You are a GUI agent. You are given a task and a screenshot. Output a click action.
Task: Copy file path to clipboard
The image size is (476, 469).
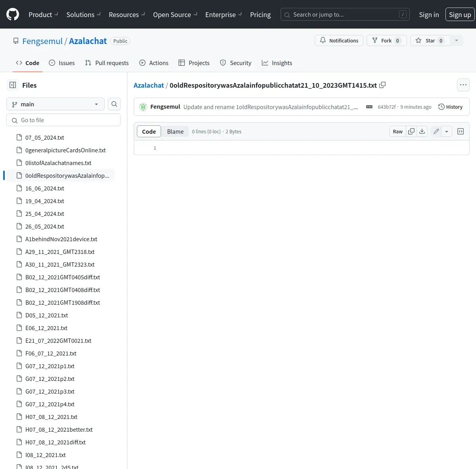click(x=382, y=85)
